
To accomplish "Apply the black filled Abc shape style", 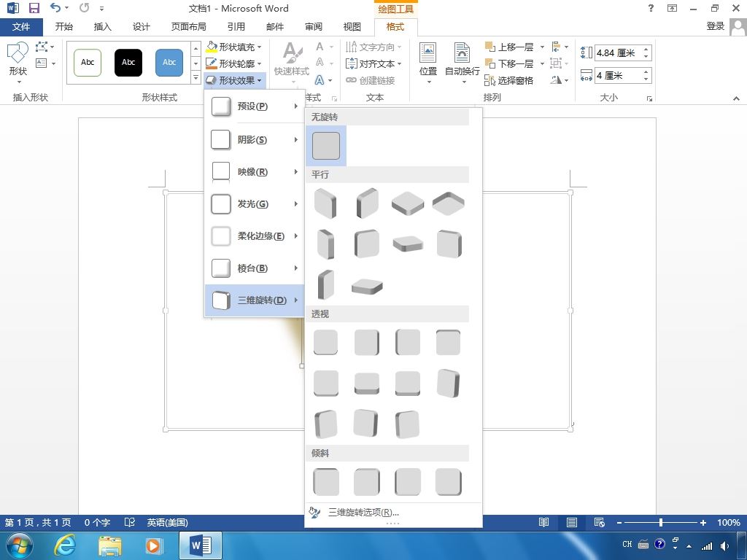I will [128, 63].
